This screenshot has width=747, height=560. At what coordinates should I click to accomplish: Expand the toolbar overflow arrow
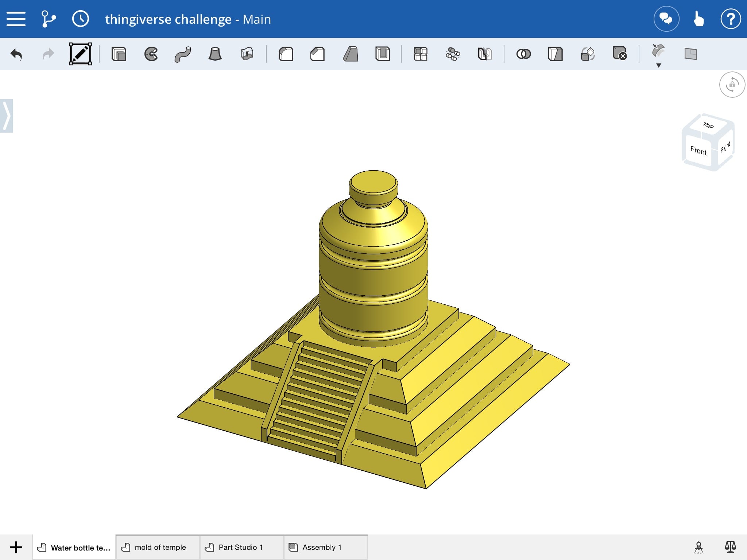[x=659, y=66]
